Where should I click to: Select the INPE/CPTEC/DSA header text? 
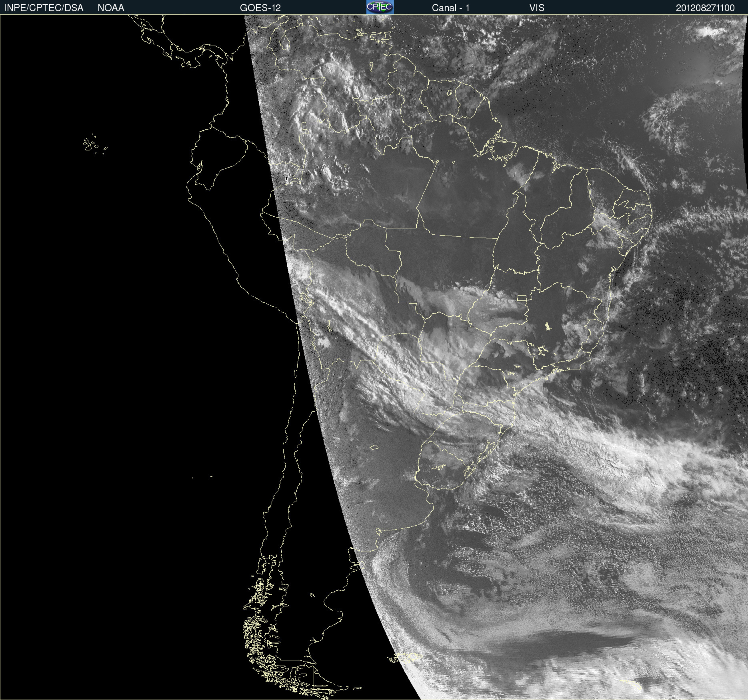click(44, 8)
